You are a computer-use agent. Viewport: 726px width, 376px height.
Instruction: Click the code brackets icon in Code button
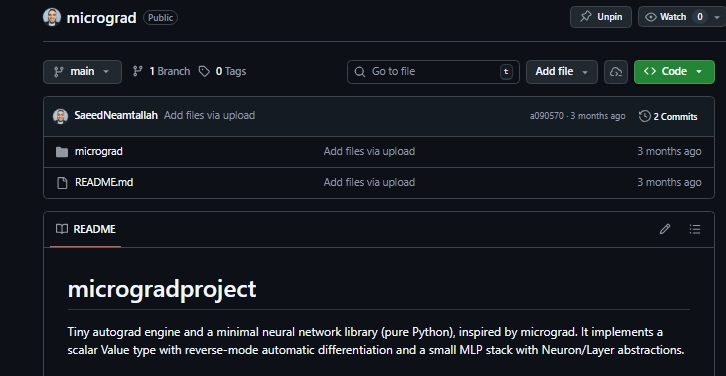pyautogui.click(x=650, y=71)
